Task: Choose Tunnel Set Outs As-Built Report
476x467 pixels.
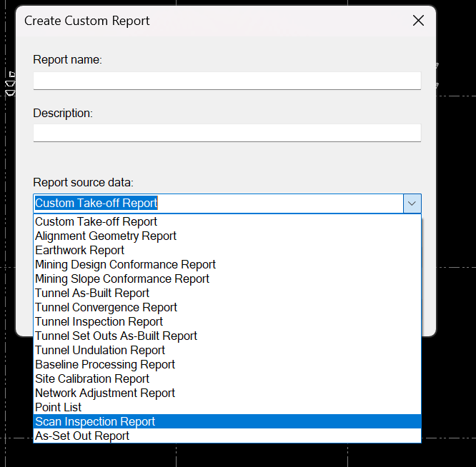Action: (x=116, y=336)
